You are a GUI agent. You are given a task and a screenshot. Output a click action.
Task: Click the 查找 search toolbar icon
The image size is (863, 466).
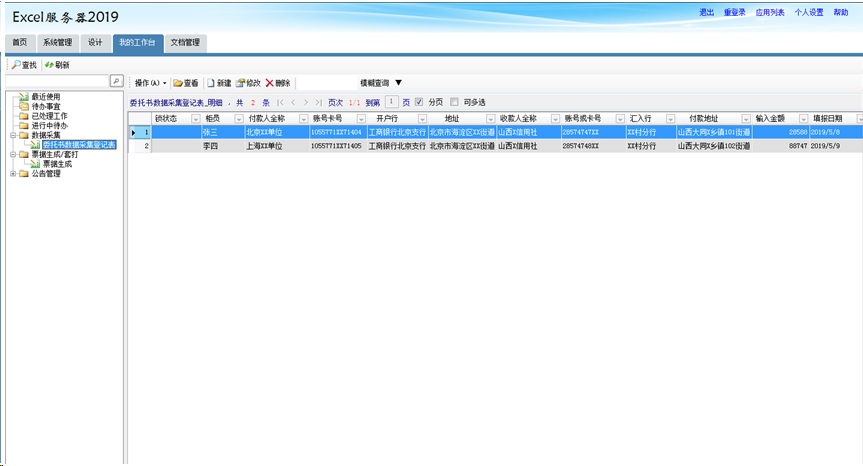click(x=16, y=65)
